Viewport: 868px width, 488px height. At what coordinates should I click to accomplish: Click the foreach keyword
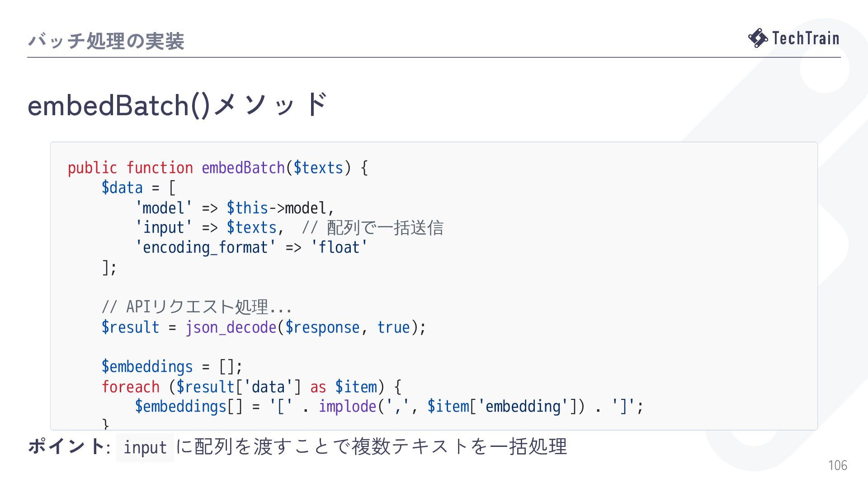(131, 387)
